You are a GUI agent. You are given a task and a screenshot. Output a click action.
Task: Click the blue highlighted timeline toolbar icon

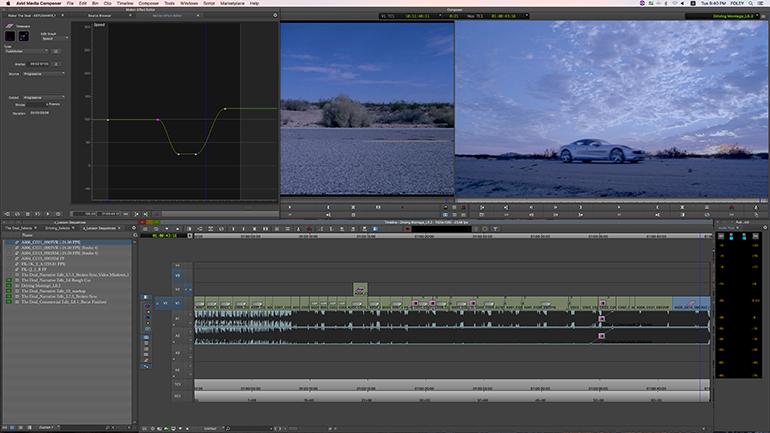click(375, 229)
